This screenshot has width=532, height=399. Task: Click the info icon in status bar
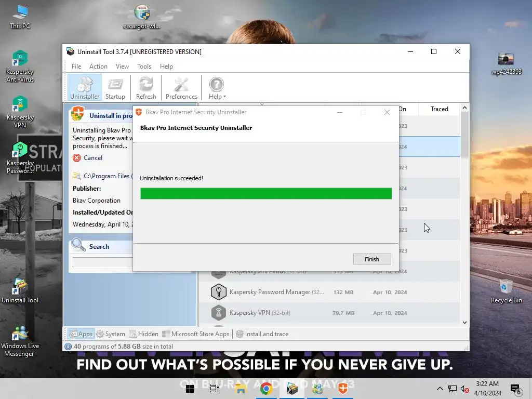pos(68,347)
